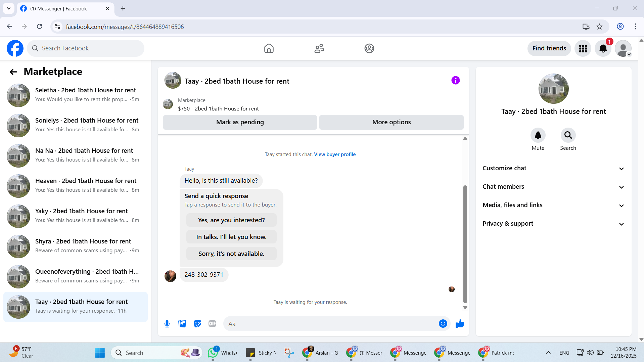
Task: Reload the page in browser
Action: [39, 27]
